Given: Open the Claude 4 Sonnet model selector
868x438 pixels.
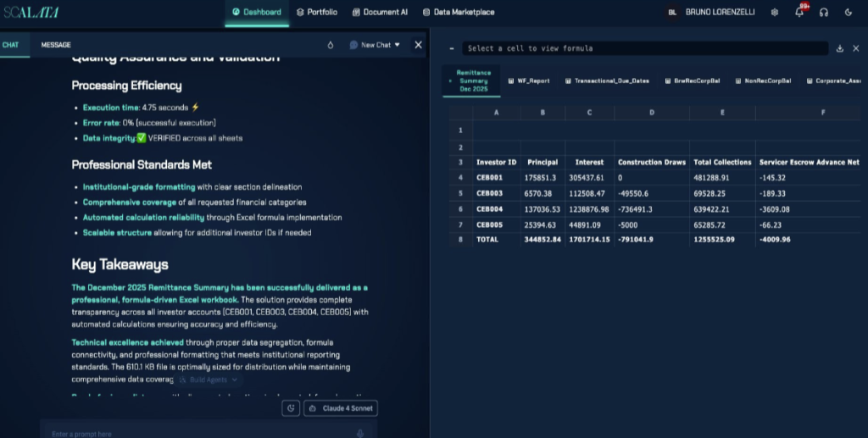Looking at the screenshot, I should pyautogui.click(x=342, y=408).
